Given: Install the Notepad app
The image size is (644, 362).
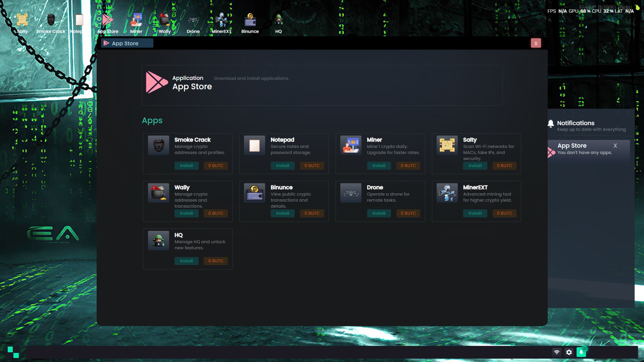Looking at the screenshot, I should [x=283, y=165].
